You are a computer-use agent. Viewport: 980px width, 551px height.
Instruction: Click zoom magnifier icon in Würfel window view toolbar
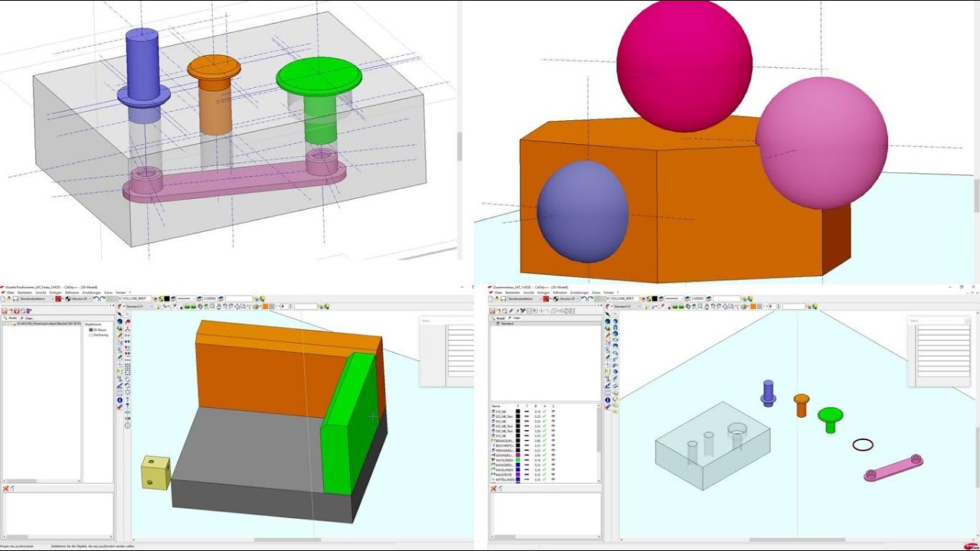click(212, 307)
